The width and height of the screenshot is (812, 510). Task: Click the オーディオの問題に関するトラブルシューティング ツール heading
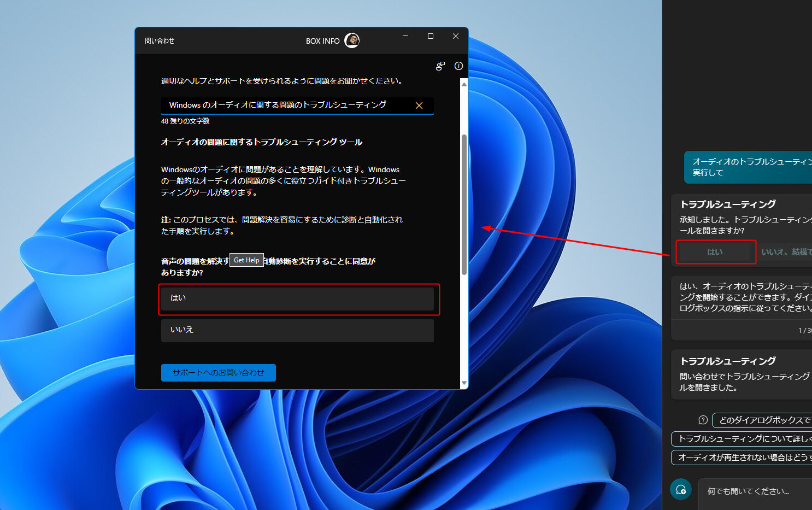coord(262,142)
